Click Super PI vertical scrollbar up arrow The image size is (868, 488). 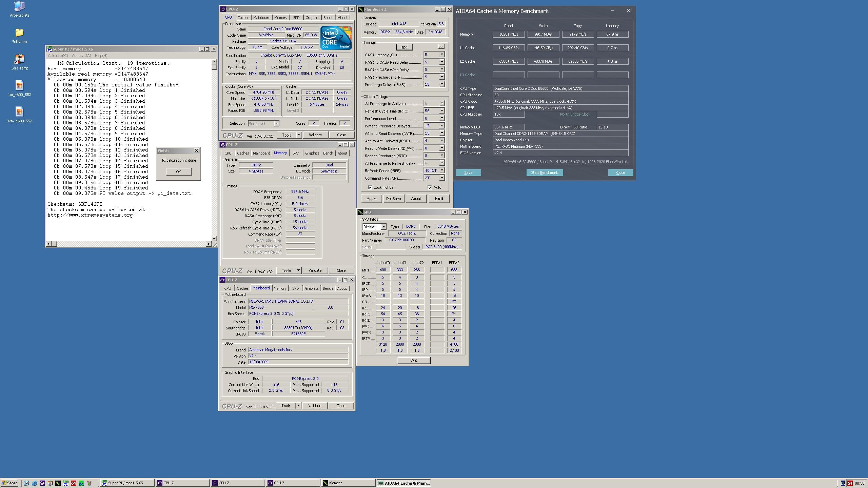pyautogui.click(x=214, y=62)
